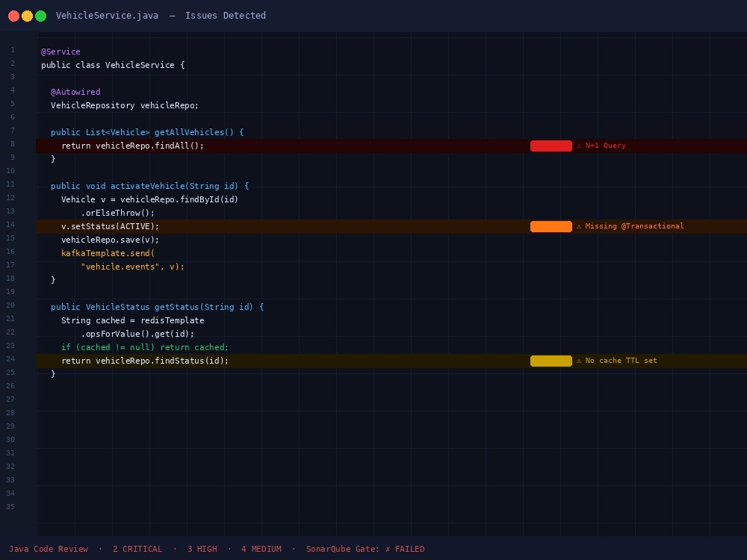Click 'SonarQube Gate: ✗ FAILED' status entry

click(x=365, y=549)
